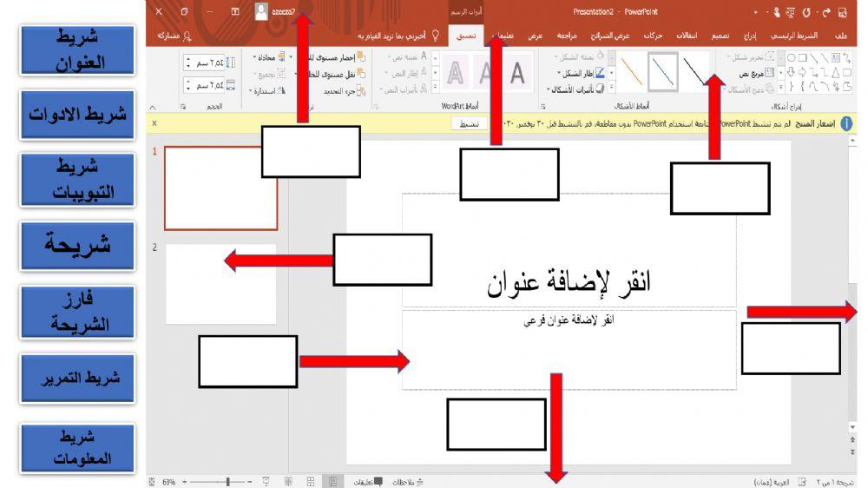Select slide 1 thumbnail
This screenshot has height=488, width=868.
tap(220, 188)
